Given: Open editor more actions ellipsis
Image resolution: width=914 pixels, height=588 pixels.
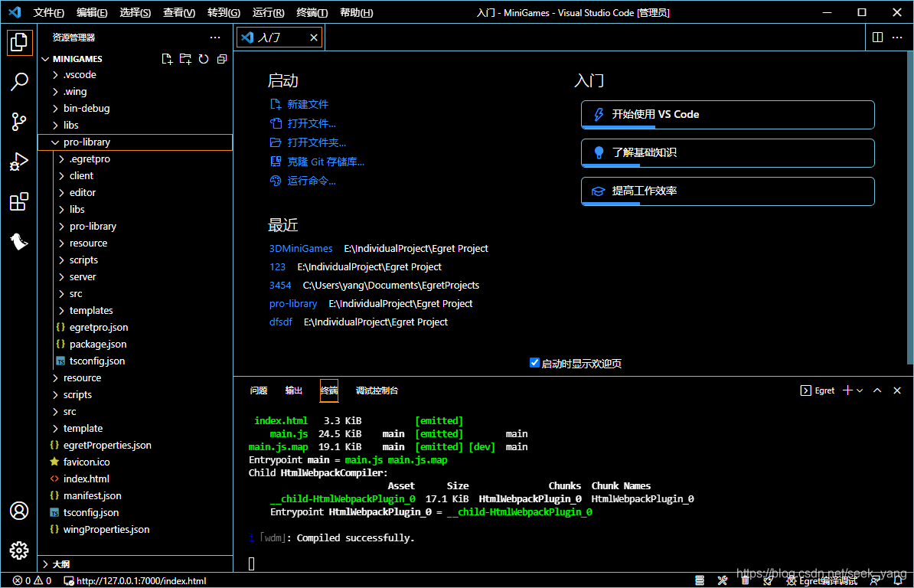Looking at the screenshot, I should (897, 38).
